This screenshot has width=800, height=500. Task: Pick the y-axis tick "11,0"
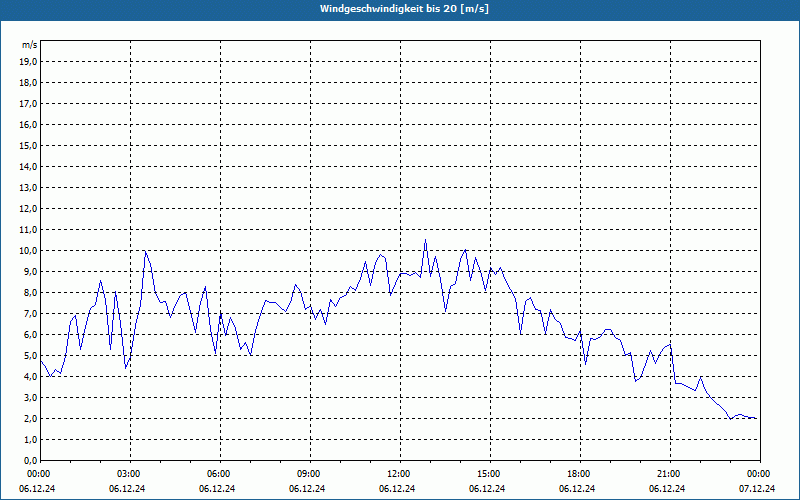pyautogui.click(x=29, y=230)
